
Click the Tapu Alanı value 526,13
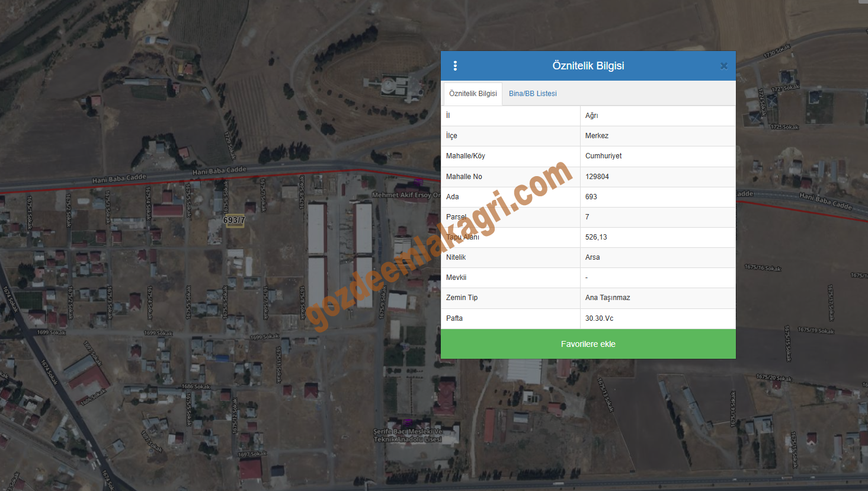point(595,237)
